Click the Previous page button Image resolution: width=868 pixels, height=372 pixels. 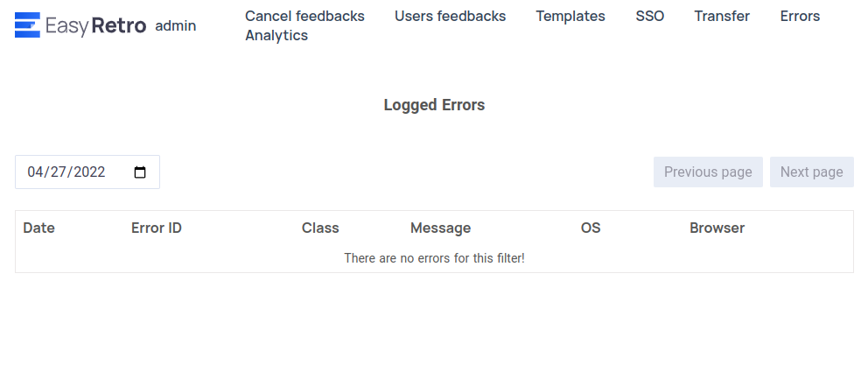tap(708, 172)
